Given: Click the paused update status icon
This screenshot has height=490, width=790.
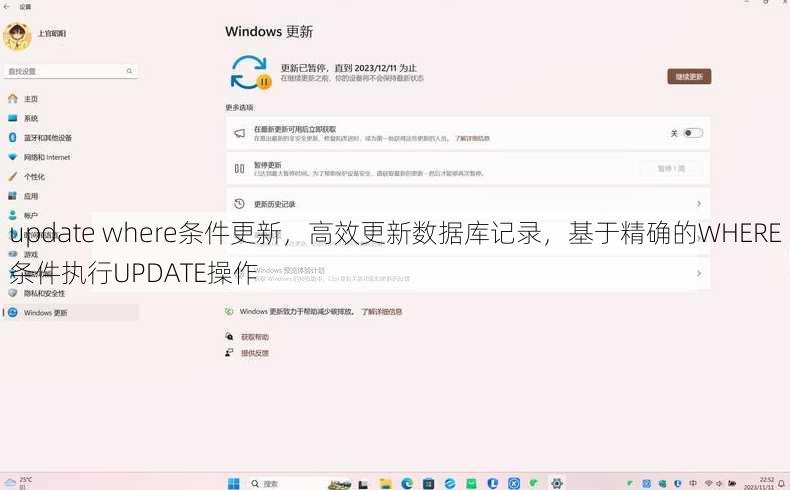Looking at the screenshot, I should click(250, 73).
